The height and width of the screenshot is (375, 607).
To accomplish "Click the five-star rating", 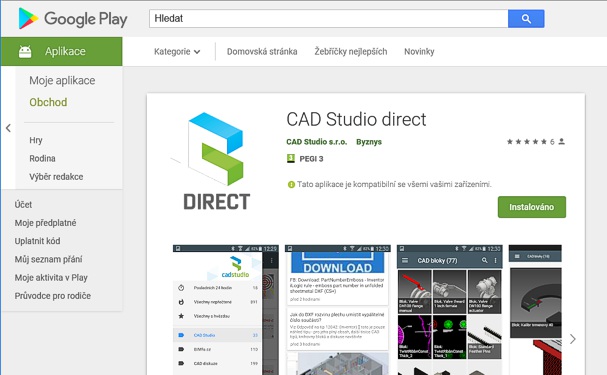I will pyautogui.click(x=527, y=142).
